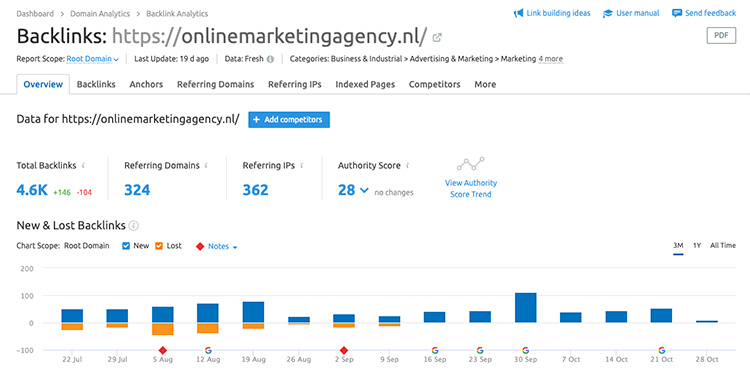Click the Google update icon at 16 Sep
The width and height of the screenshot is (750, 384).
click(x=435, y=351)
